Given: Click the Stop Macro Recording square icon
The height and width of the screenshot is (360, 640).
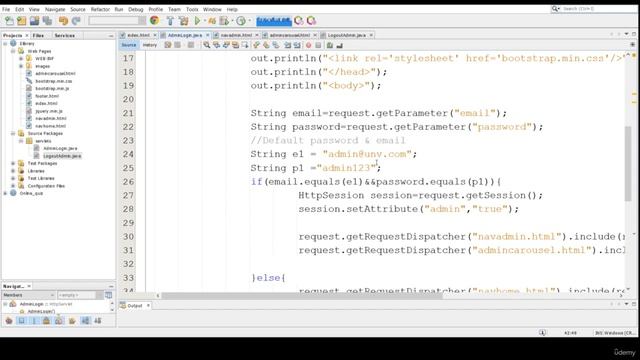Looking at the screenshot, I should click(318, 45).
